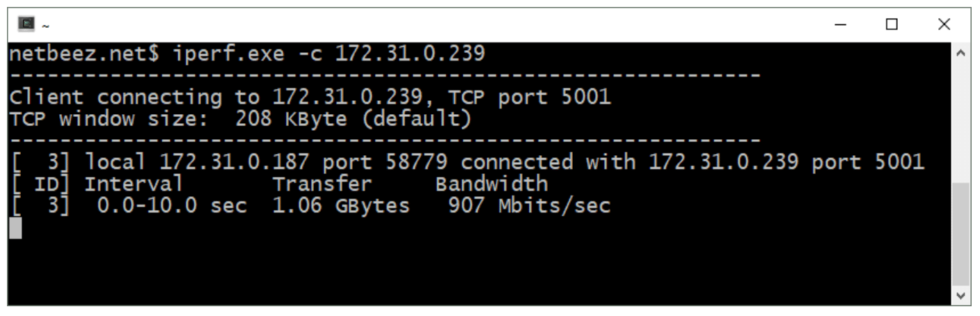Click the Bandwidth column header
The height and width of the screenshot is (316, 980).
[x=491, y=184]
